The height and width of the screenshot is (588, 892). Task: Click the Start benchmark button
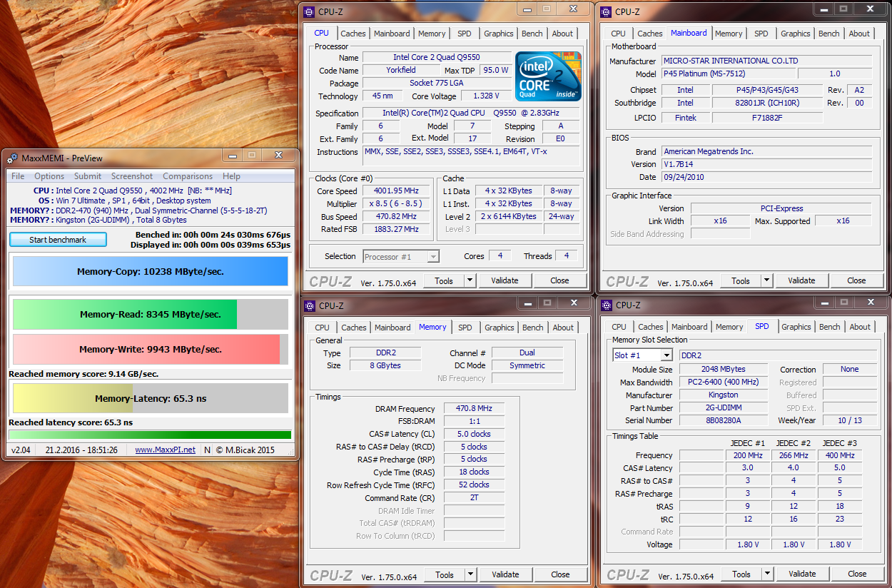[58, 240]
